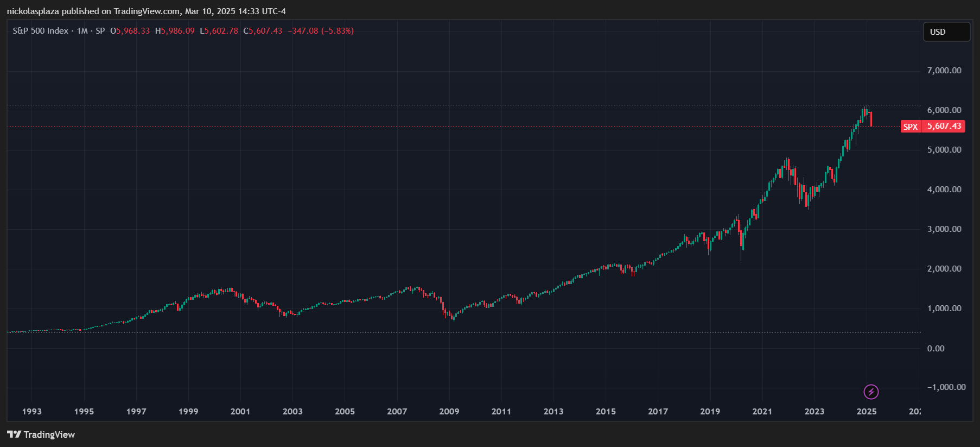Click the 2001 time axis label
This screenshot has height=447, width=980.
[x=240, y=412]
